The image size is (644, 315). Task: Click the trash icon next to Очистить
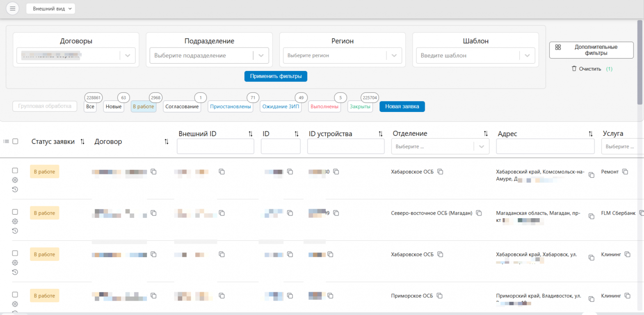(574, 68)
